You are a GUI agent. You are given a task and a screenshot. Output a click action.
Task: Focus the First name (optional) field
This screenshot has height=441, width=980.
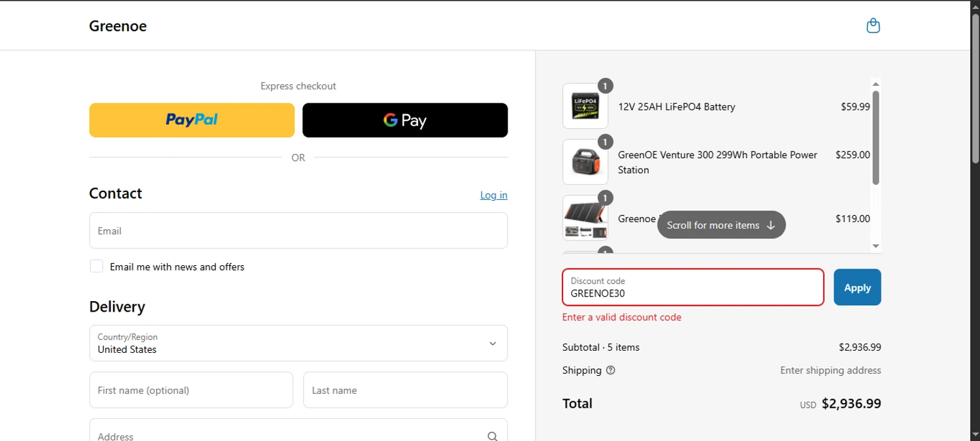pyautogui.click(x=191, y=390)
